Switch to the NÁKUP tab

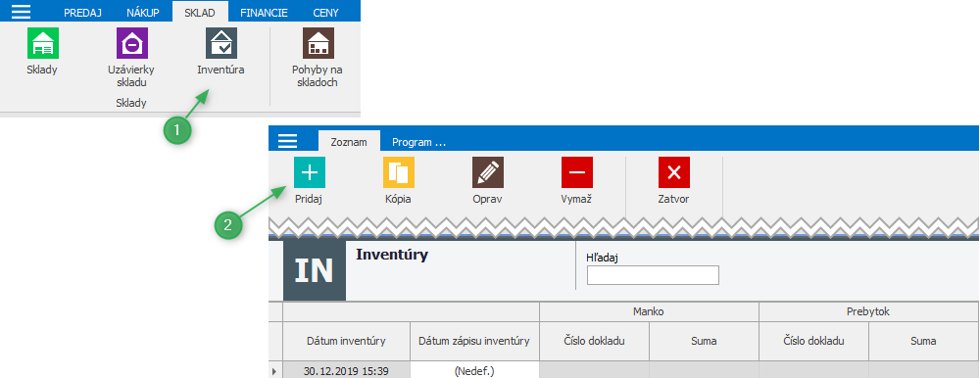[142, 13]
